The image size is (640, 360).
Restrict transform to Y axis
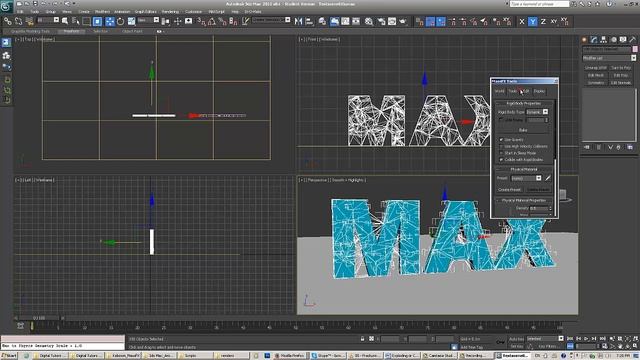tap(532, 22)
